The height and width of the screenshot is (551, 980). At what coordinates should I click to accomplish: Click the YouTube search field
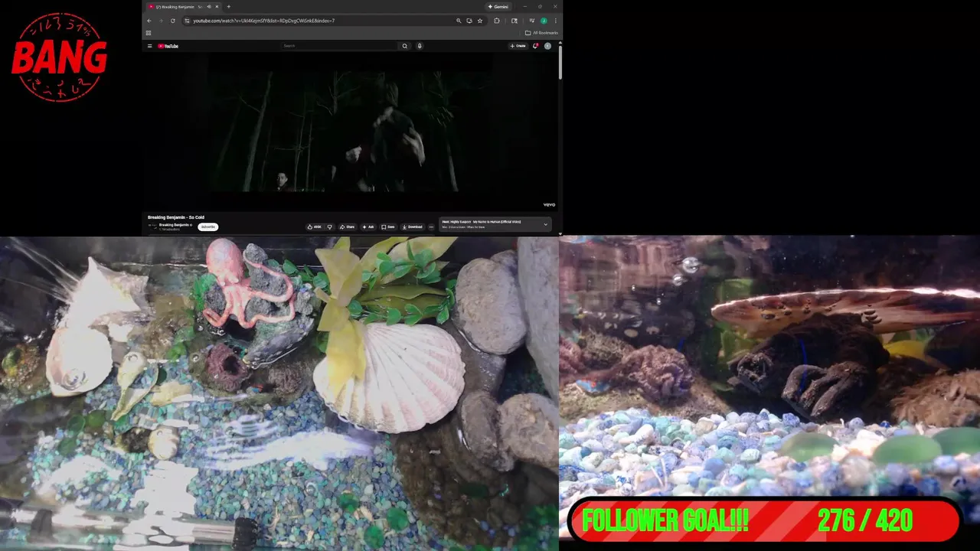click(340, 46)
